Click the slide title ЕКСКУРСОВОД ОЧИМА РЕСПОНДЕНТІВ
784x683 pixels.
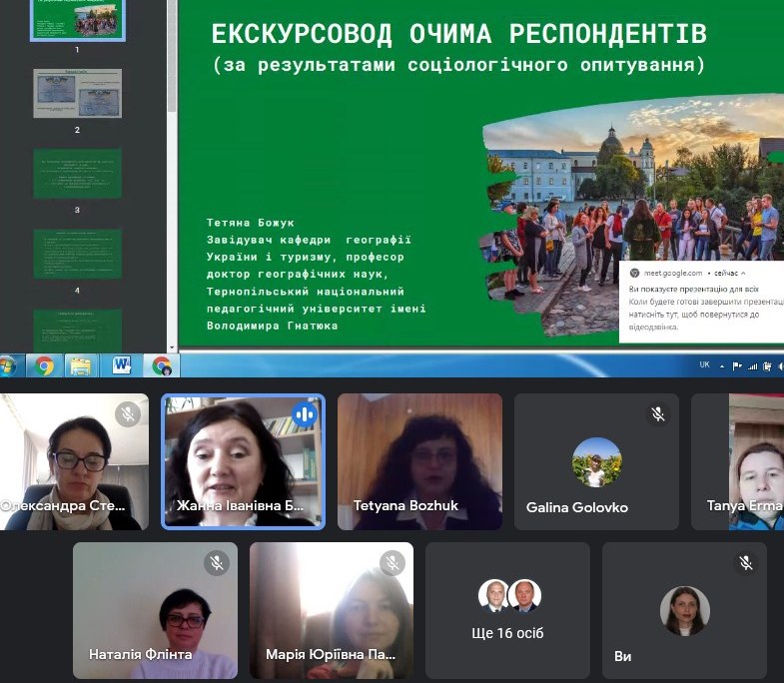tap(459, 34)
